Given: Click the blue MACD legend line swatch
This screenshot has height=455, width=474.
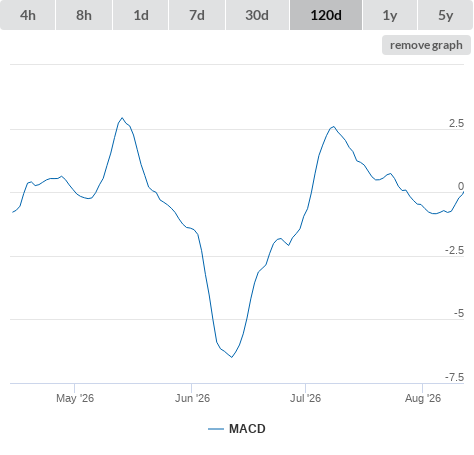Looking at the screenshot, I should tap(216, 429).
